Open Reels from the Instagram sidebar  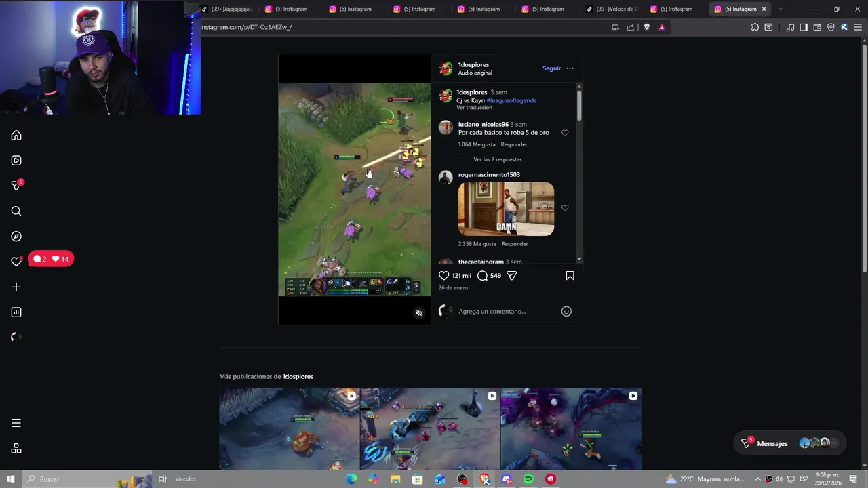tap(16, 161)
